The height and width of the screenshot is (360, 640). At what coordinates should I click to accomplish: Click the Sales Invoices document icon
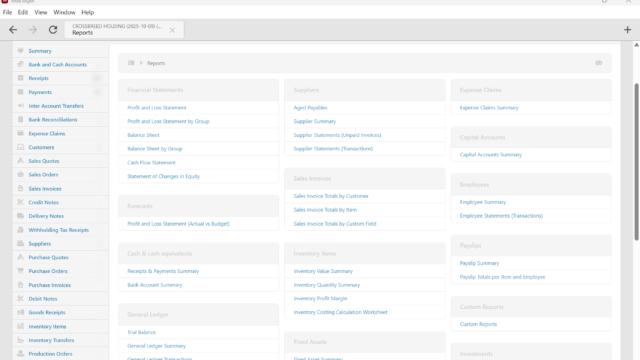pos(20,189)
